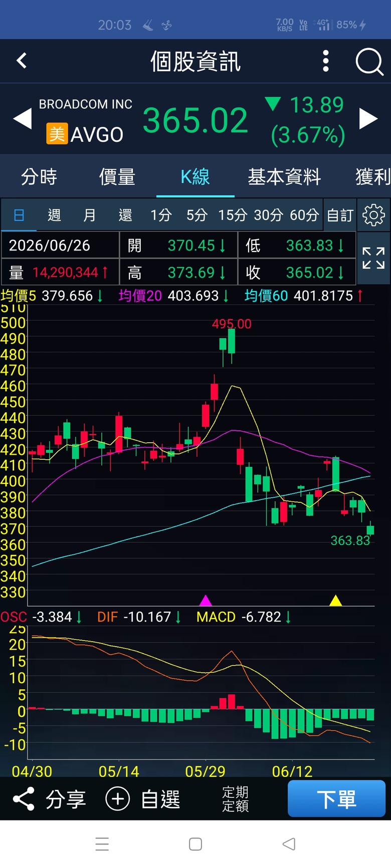Select 1分 interval
The height and width of the screenshot is (868, 391).
pyautogui.click(x=161, y=215)
